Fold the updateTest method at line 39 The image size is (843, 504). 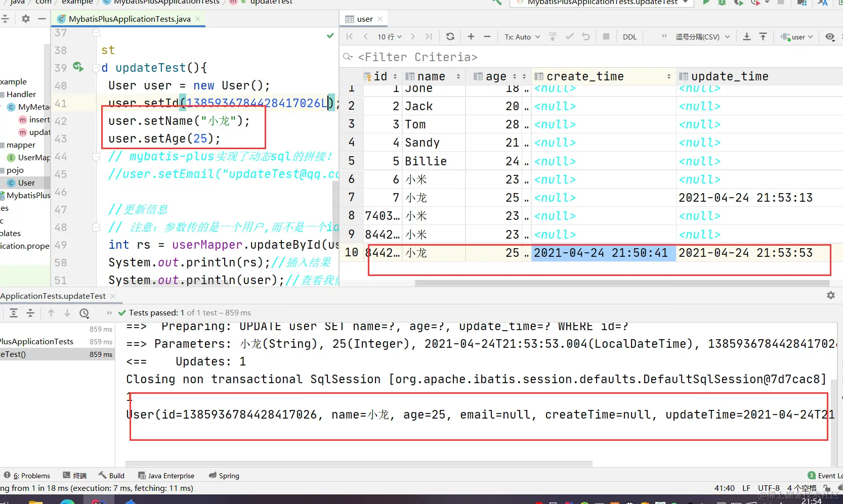[96, 68]
